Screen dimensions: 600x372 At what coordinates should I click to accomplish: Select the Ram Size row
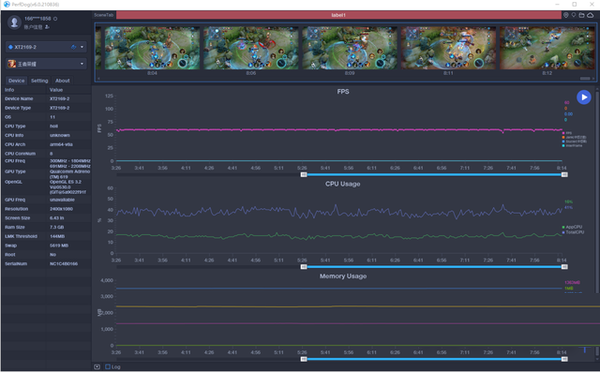46,227
